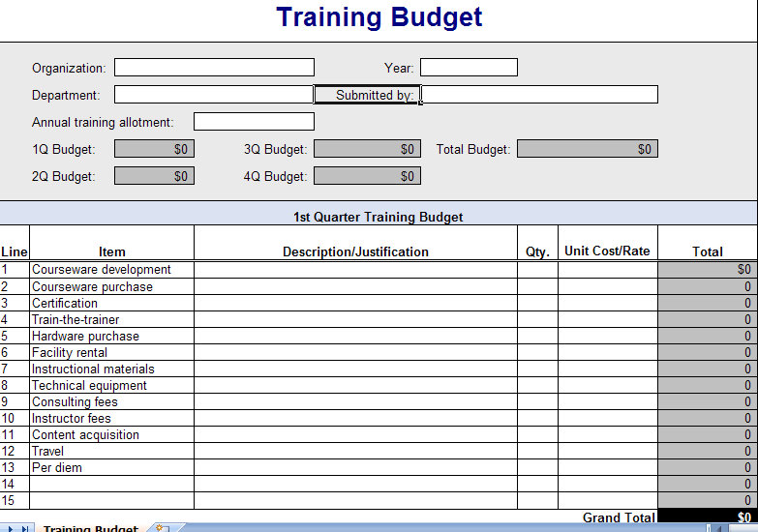Click the Description cell for Facility rental
The height and width of the screenshot is (532, 758).
pos(356,352)
